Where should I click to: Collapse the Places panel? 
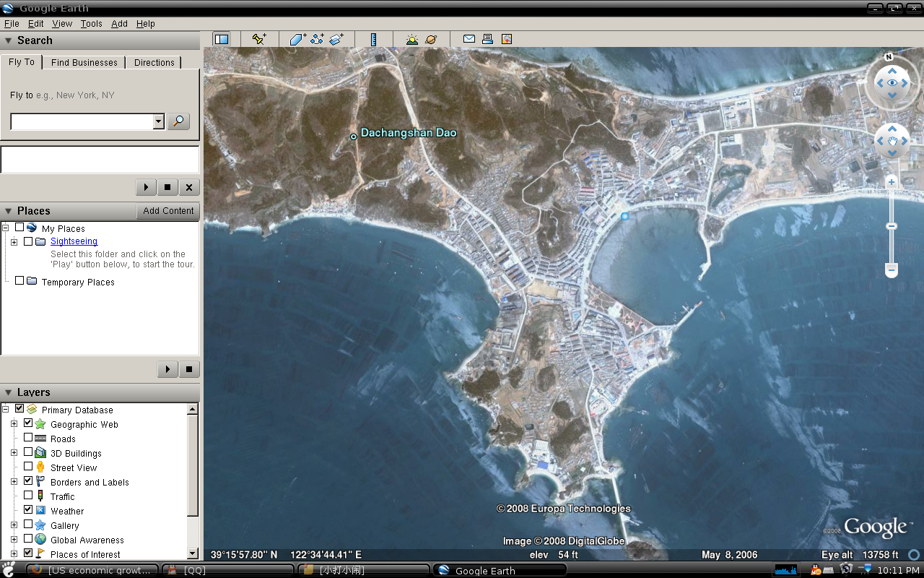point(9,211)
